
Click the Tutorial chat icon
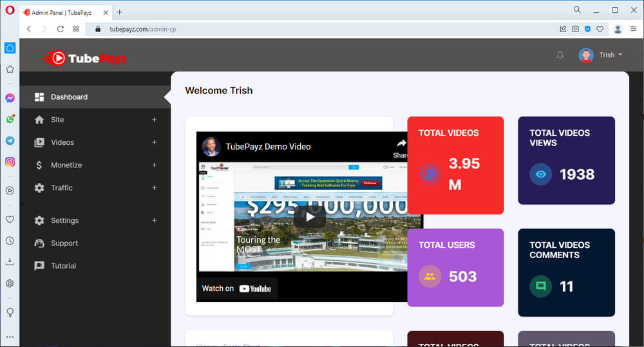coord(39,266)
